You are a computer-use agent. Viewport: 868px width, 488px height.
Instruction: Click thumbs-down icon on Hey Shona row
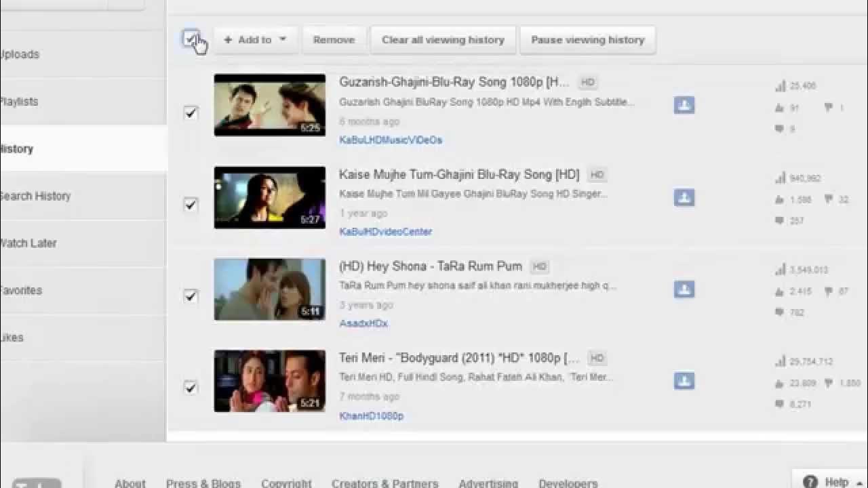pos(829,291)
